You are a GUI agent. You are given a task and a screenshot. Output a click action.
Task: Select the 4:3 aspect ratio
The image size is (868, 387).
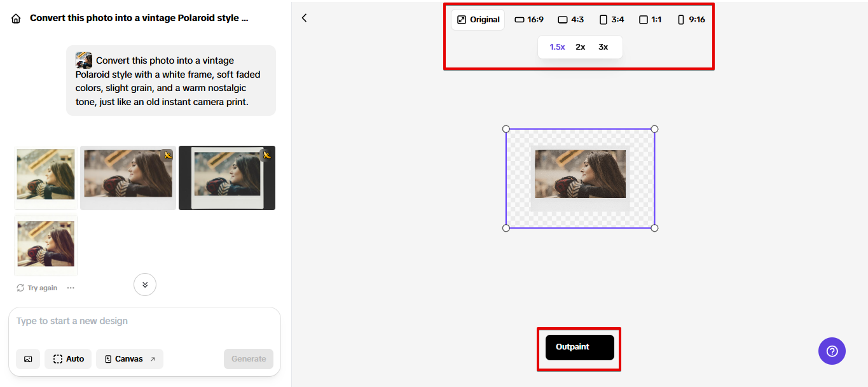click(x=570, y=20)
